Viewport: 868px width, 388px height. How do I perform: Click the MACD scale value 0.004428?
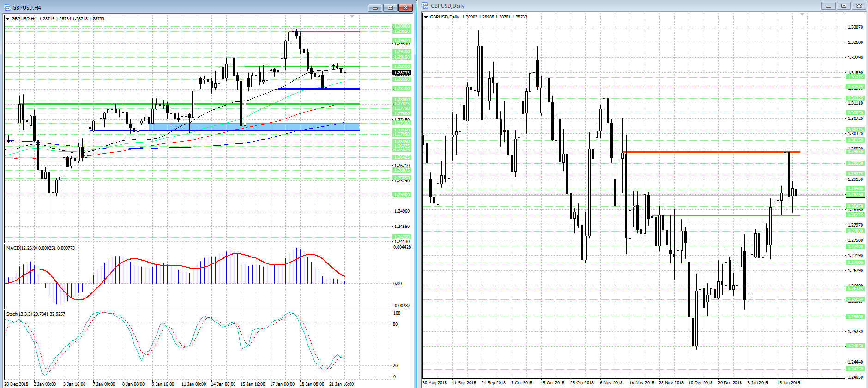[402, 247]
